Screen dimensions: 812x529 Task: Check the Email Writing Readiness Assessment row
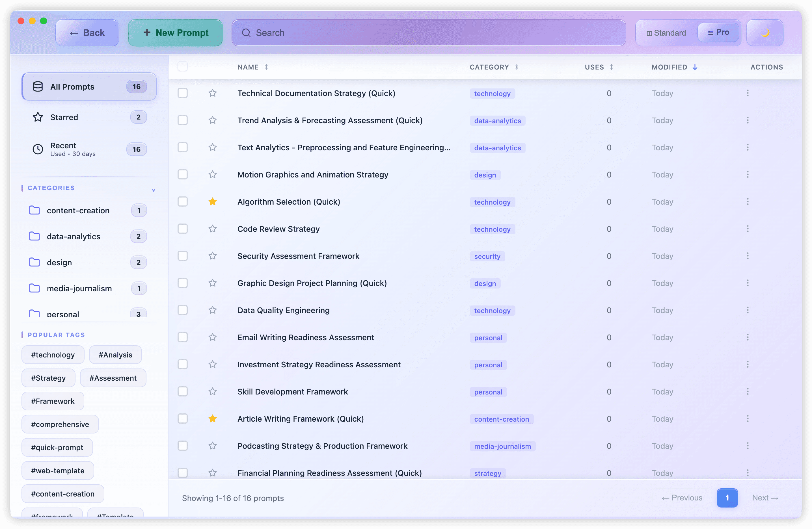[183, 337]
